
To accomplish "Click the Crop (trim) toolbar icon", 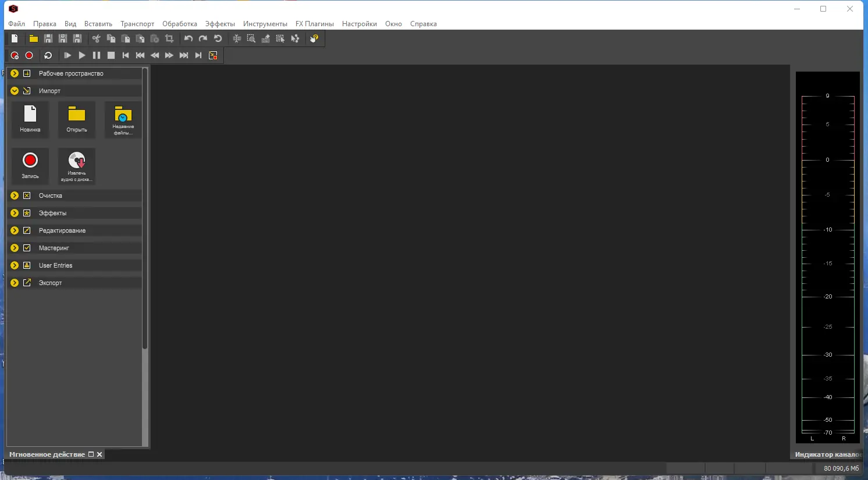I will [x=169, y=38].
